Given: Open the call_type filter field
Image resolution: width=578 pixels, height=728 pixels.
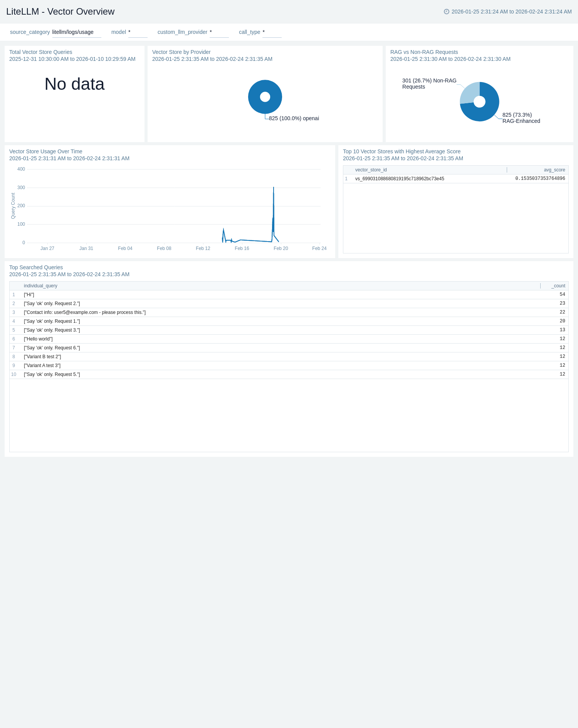Looking at the screenshot, I should coord(272,32).
